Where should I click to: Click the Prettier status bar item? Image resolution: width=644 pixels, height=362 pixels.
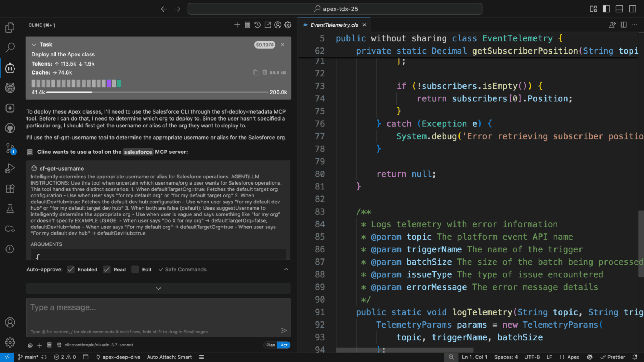pyautogui.click(x=613, y=357)
